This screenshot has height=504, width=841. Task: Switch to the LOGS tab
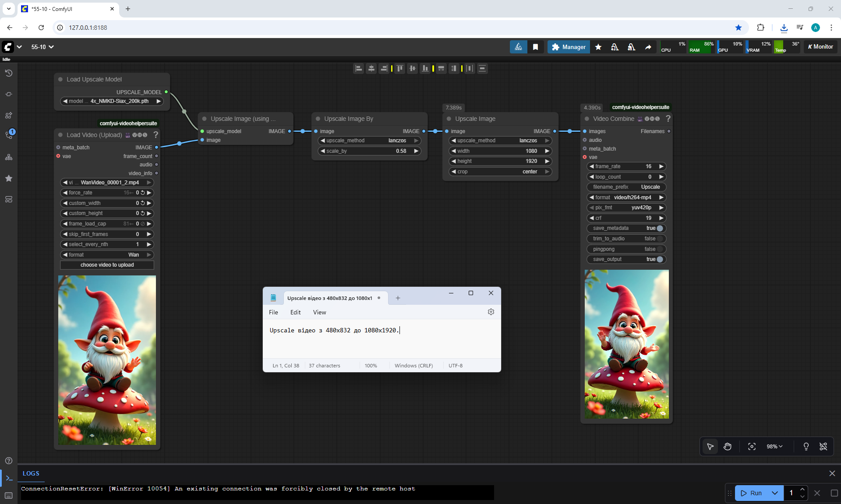[x=31, y=473]
